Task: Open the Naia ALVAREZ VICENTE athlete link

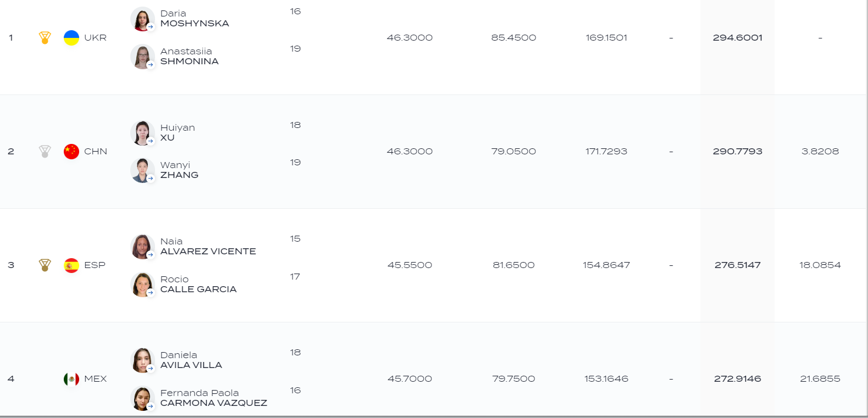Action: pos(208,247)
